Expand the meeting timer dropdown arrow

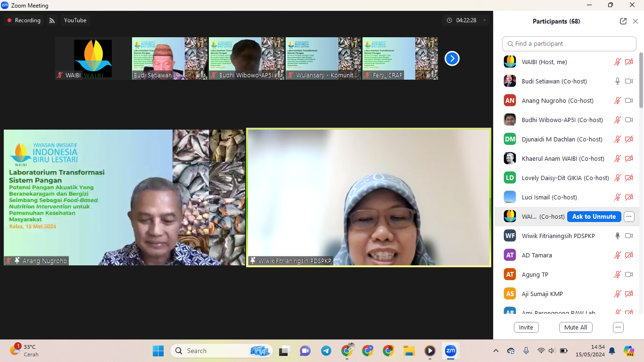point(484,20)
